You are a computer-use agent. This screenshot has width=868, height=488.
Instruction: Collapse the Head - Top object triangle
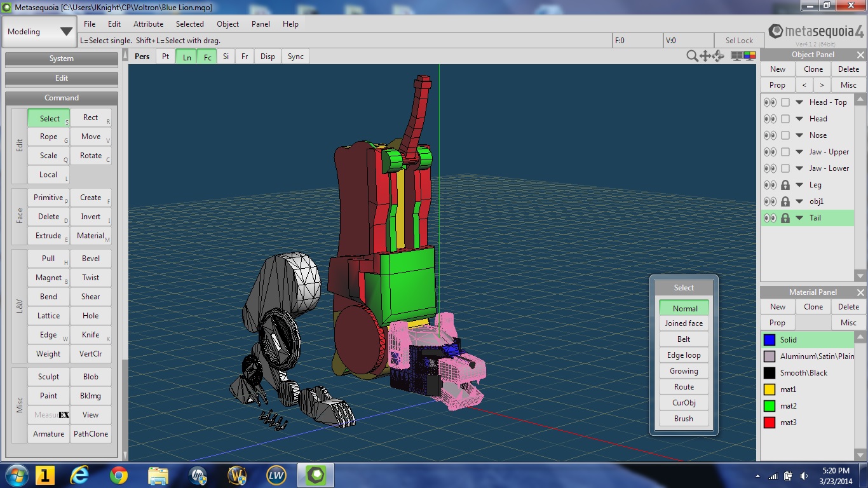click(799, 102)
